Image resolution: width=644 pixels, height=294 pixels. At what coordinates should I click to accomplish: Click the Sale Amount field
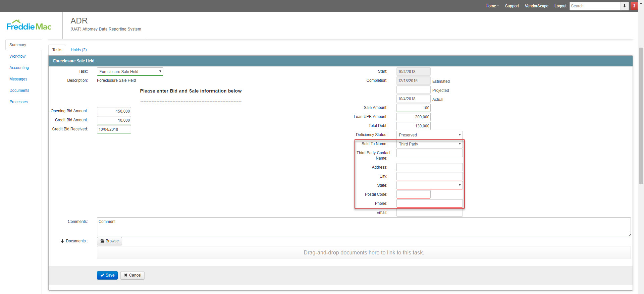click(414, 108)
